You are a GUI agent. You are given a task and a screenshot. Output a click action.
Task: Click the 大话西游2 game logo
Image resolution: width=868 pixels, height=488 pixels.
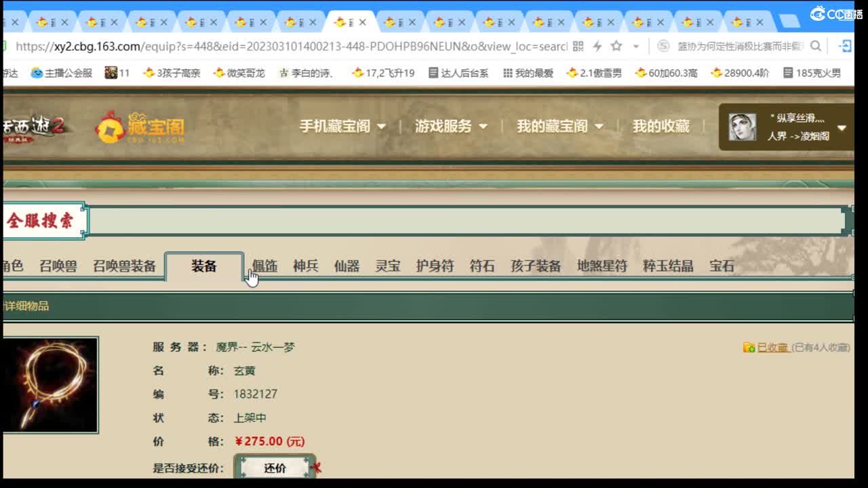(35, 127)
